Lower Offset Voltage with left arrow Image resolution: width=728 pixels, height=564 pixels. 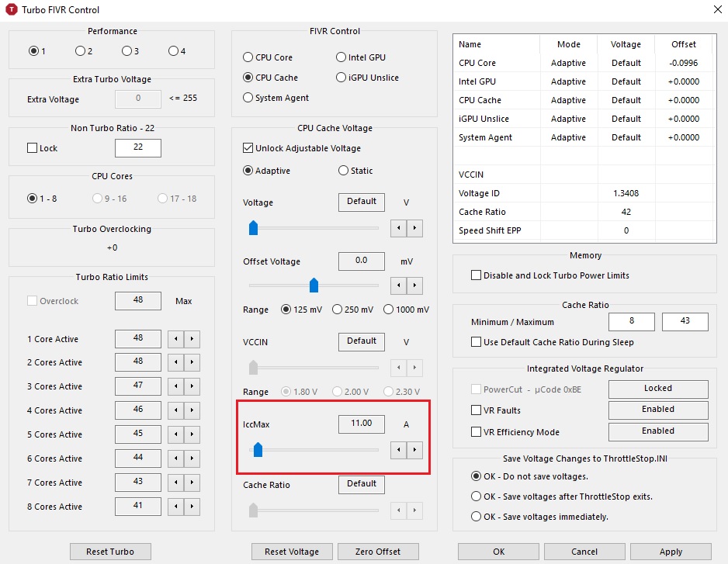tap(398, 285)
